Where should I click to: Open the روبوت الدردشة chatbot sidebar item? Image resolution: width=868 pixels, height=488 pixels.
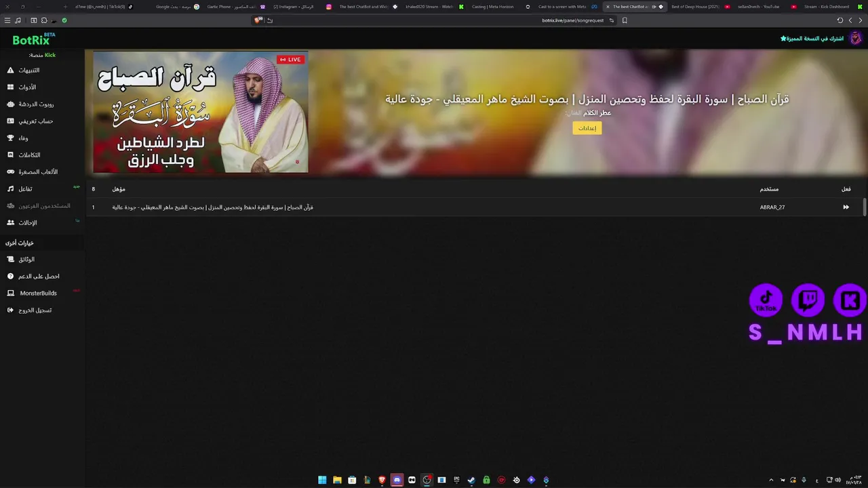point(42,104)
